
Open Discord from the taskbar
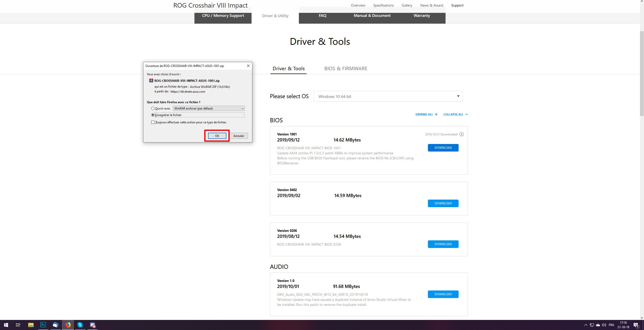point(93,325)
